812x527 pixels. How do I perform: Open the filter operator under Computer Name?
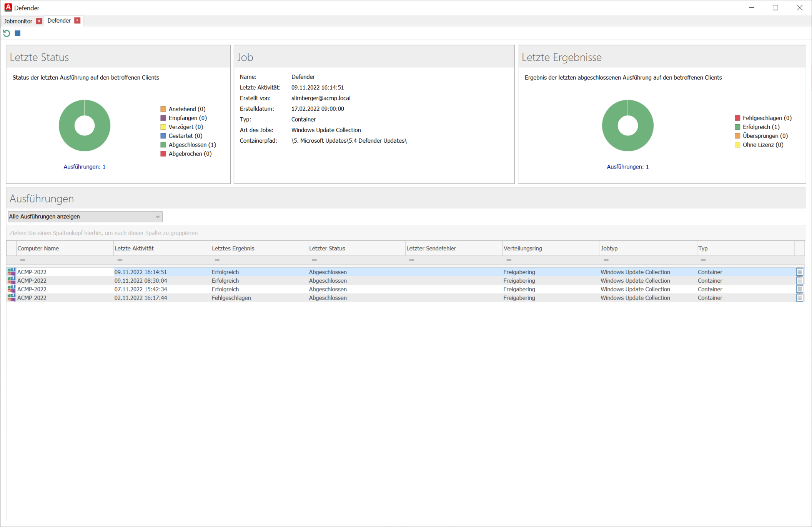tap(23, 260)
